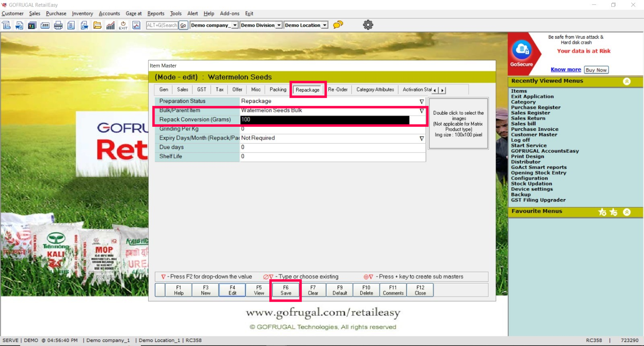Open the Sales menu

click(35, 14)
